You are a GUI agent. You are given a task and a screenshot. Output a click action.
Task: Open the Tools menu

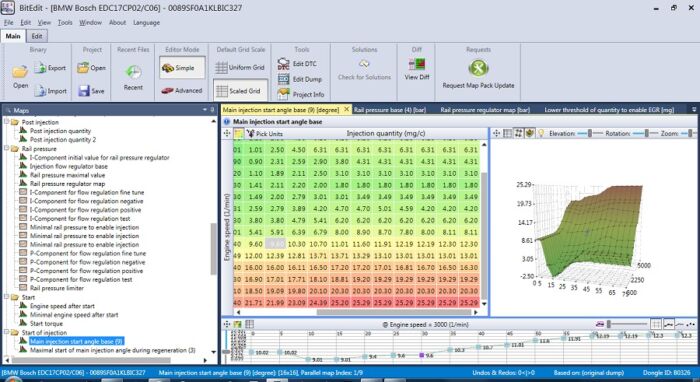tap(65, 22)
